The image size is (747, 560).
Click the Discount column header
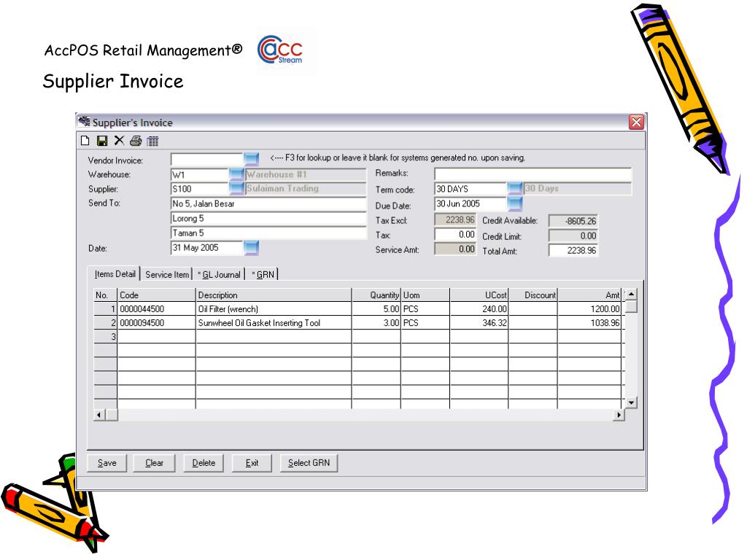pyautogui.click(x=533, y=295)
